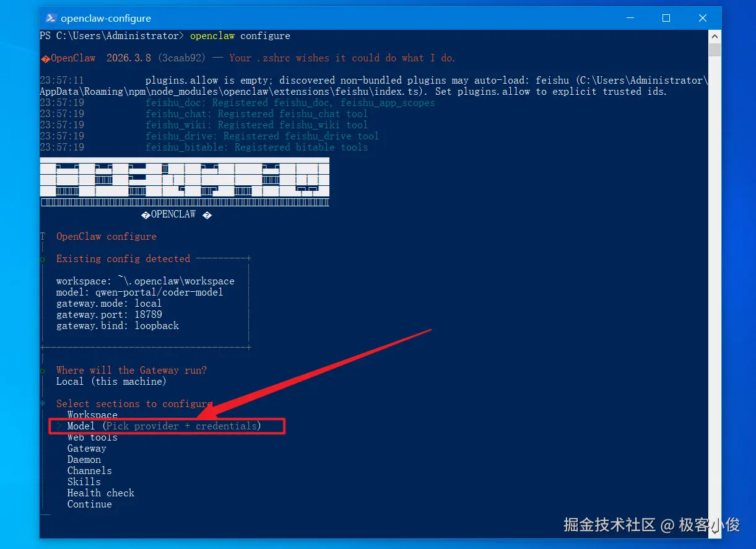Choose Continue in the sections list
The width and height of the screenshot is (756, 549).
(x=90, y=504)
